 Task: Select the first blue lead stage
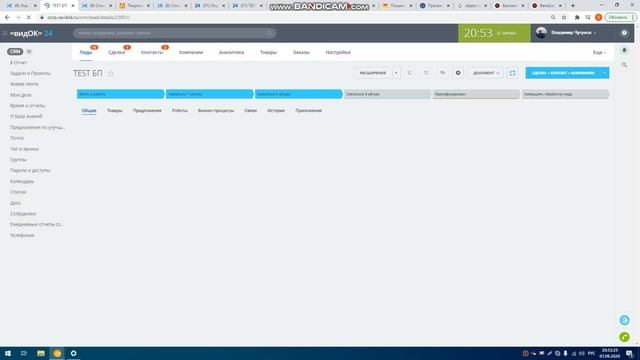tap(120, 94)
